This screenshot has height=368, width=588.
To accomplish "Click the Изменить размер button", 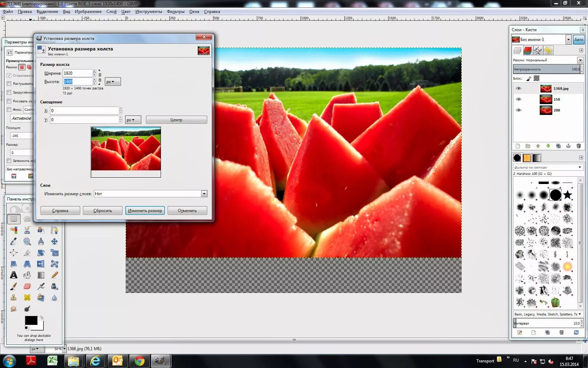I will pyautogui.click(x=145, y=210).
